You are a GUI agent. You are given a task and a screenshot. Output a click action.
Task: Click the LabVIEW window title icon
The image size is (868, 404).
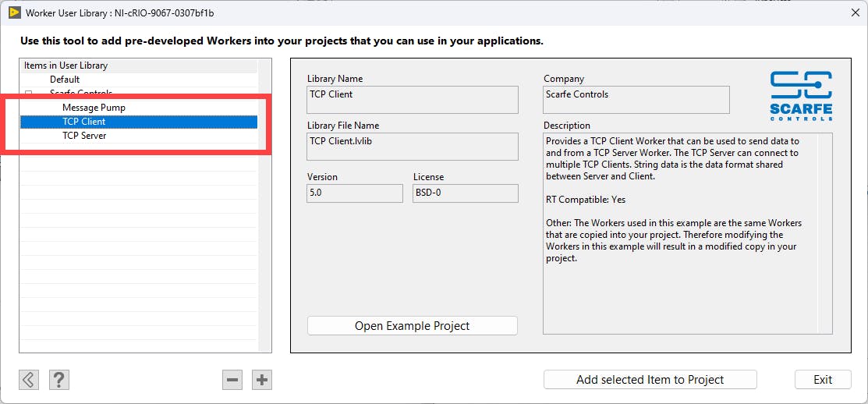[x=14, y=12]
